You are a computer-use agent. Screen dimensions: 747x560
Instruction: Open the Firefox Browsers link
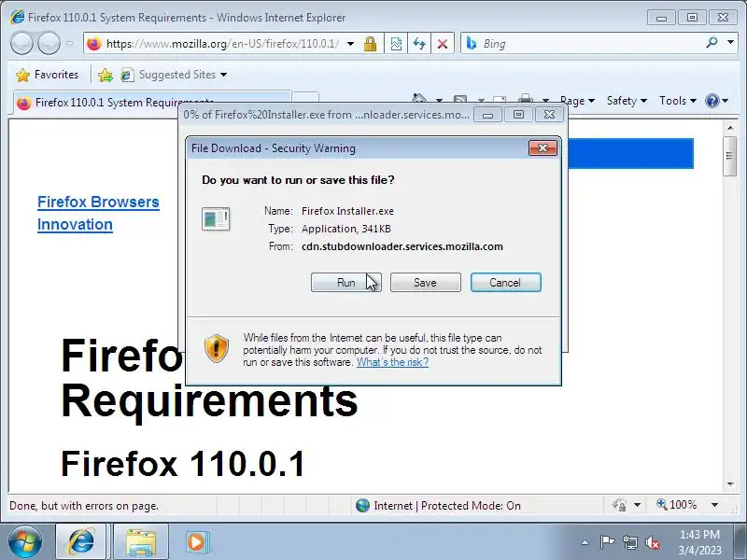tap(98, 202)
